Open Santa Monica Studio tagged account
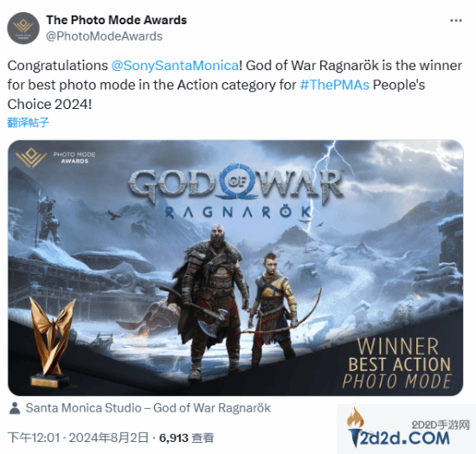 coord(148,408)
